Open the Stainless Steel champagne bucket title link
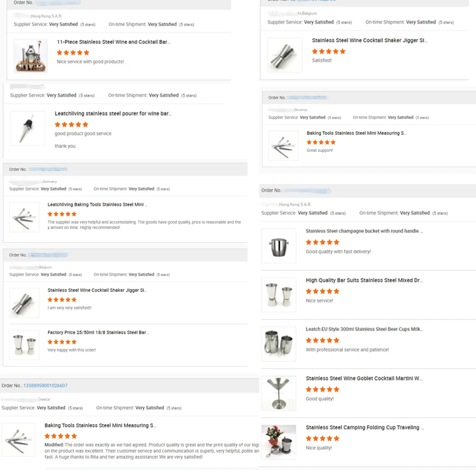This screenshot has width=476, height=476. point(364,231)
